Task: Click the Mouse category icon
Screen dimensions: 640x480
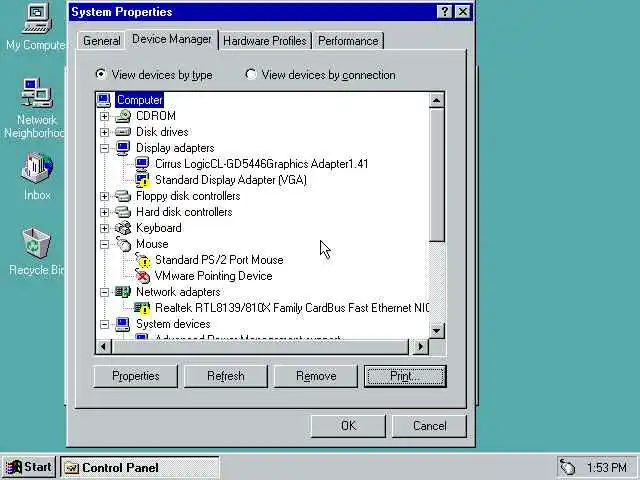Action: (123, 244)
